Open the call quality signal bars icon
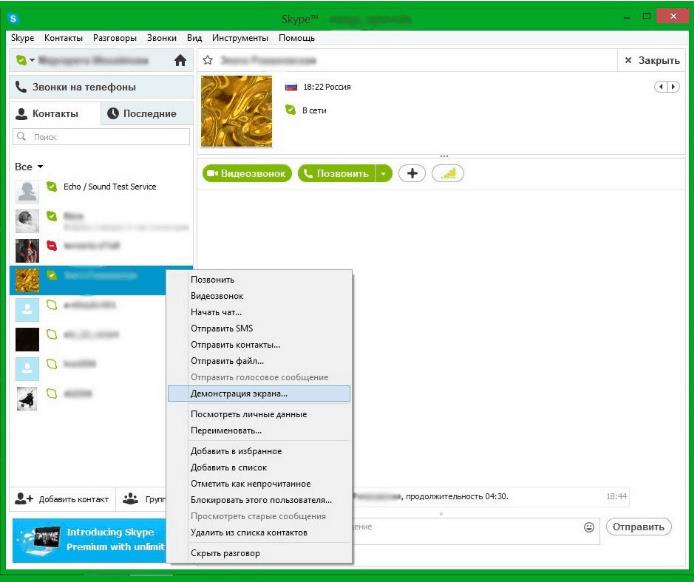 click(x=447, y=174)
